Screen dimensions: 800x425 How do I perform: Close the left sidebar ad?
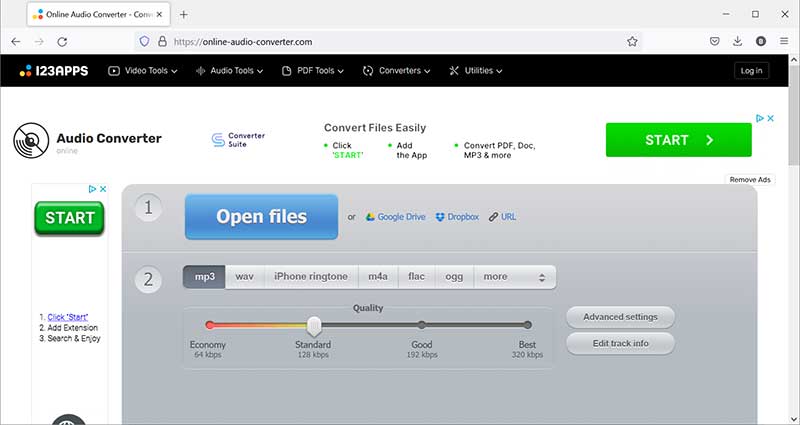coord(103,189)
